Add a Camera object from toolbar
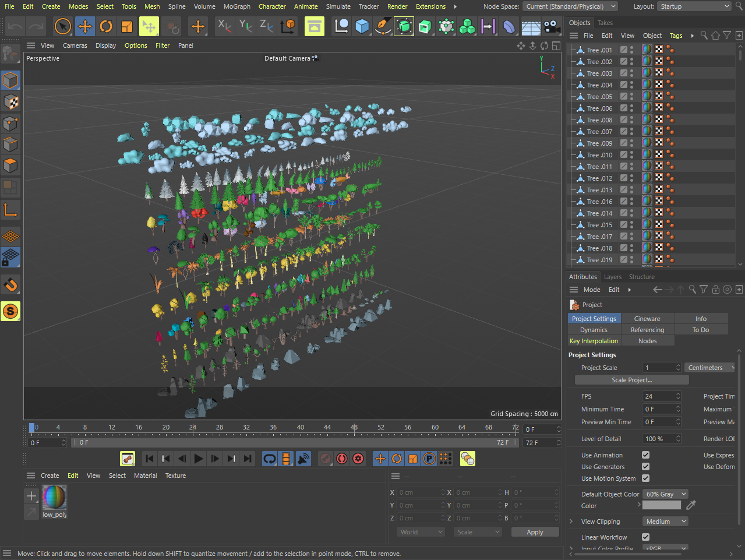Viewport: 745px width, 560px height. click(552, 26)
